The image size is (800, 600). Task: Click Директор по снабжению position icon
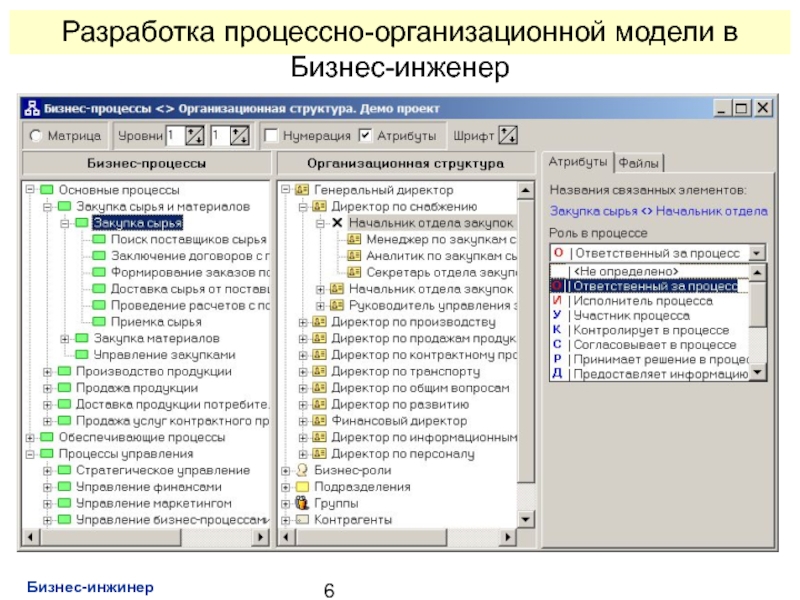[x=319, y=207]
